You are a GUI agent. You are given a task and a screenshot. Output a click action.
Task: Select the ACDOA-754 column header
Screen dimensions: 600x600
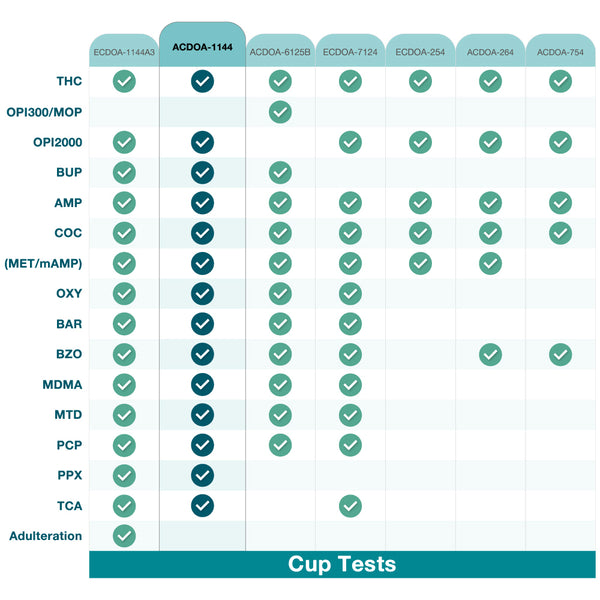point(560,52)
